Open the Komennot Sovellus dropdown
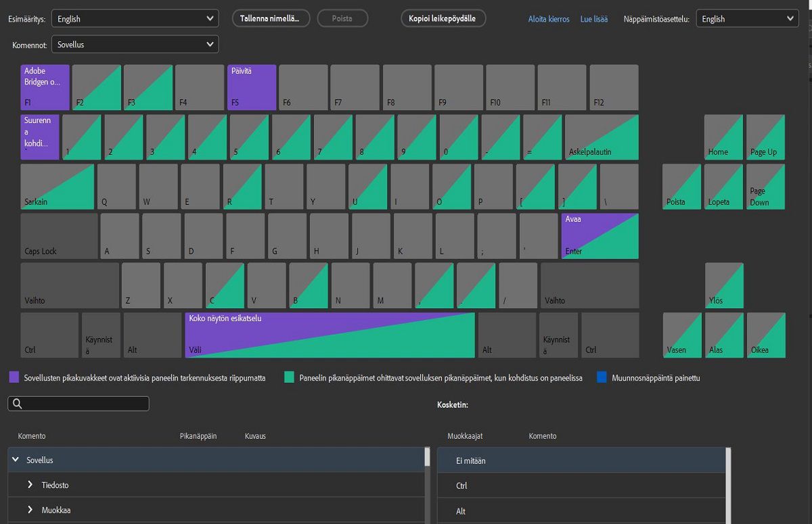The height and width of the screenshot is (524, 812). coord(135,45)
